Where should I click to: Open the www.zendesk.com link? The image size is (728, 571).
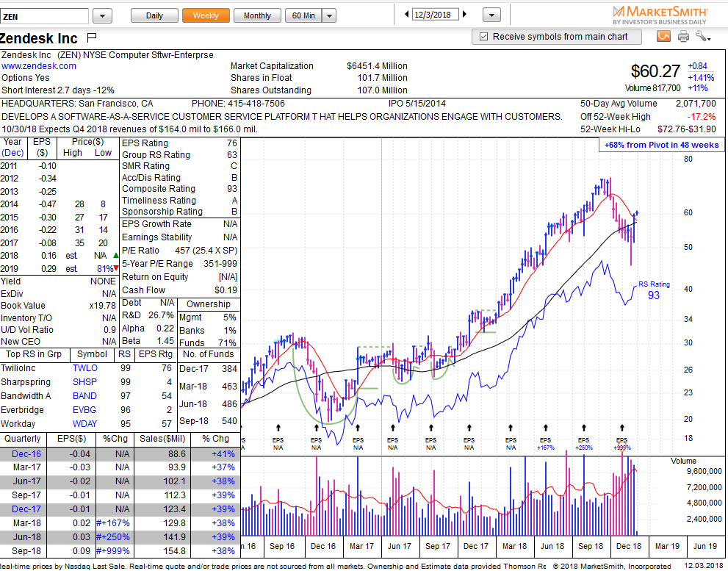[x=38, y=66]
